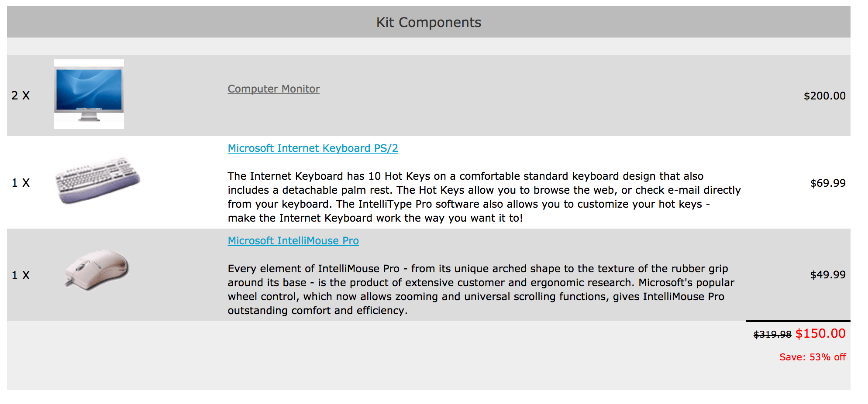
Task: Click the monitor stand in product image
Action: point(89,116)
